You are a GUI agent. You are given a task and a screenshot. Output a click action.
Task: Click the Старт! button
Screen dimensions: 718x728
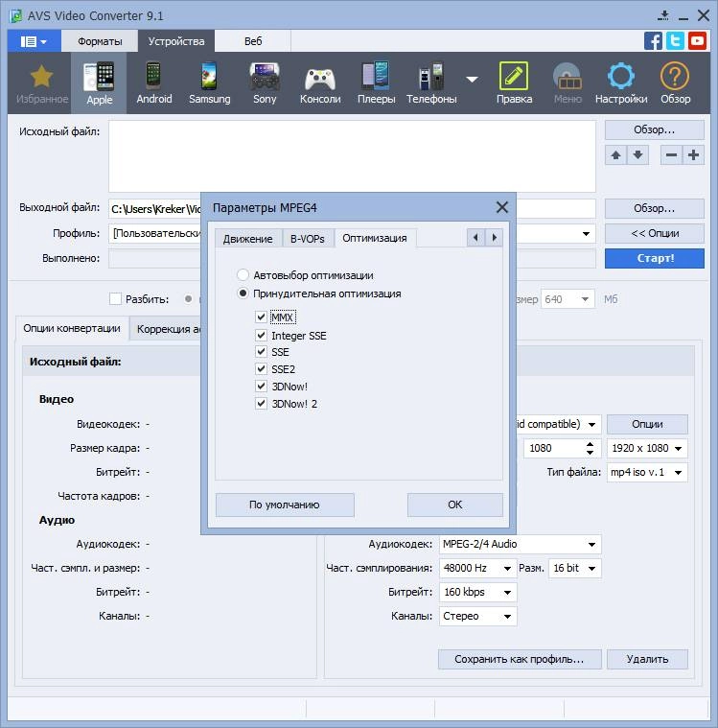pos(655,258)
